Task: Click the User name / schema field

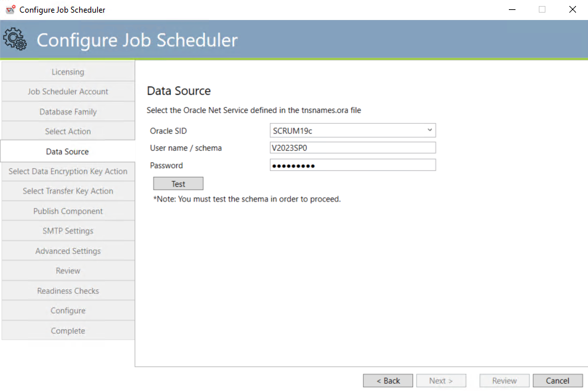Action: (x=353, y=148)
